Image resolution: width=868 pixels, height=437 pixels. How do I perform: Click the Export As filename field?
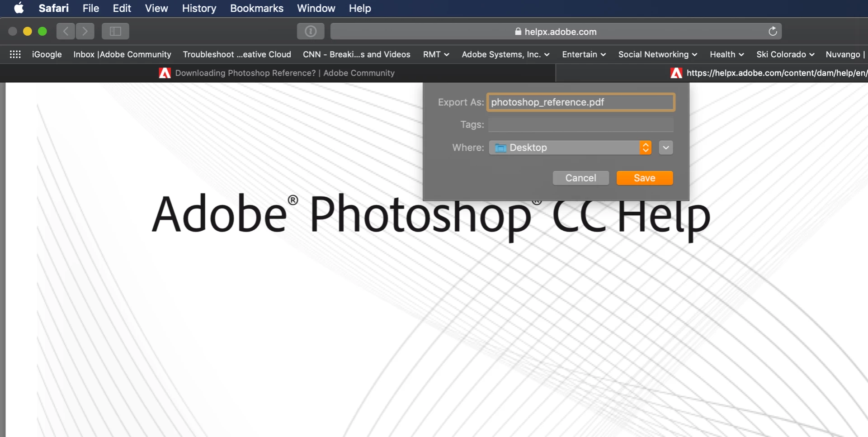click(x=581, y=102)
